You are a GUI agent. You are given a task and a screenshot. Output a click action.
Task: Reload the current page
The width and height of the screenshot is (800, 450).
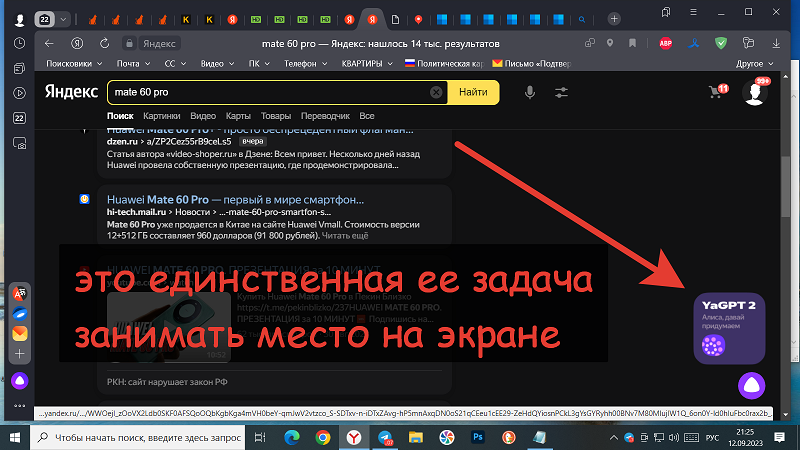tap(105, 44)
